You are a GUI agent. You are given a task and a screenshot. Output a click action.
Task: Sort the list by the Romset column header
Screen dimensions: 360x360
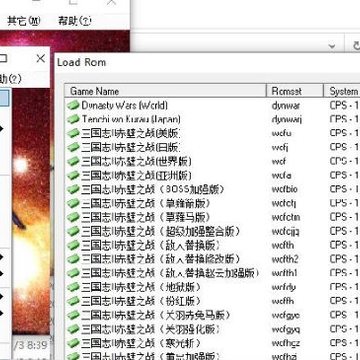coord(295,91)
